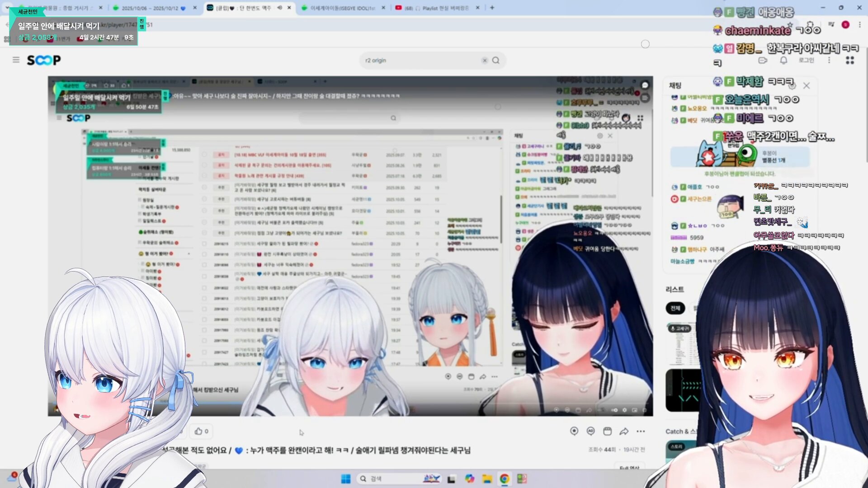Screen dimensions: 868x488
Task: Open vertical dots menu beside 로그인
Action: [x=829, y=60]
